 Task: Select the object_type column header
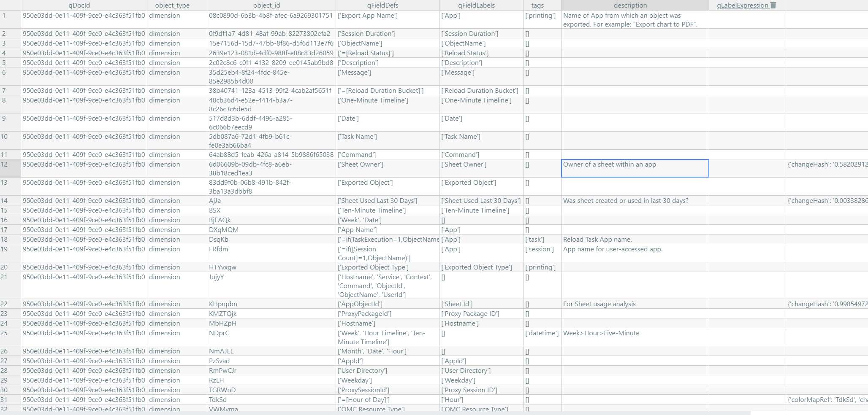pos(177,5)
